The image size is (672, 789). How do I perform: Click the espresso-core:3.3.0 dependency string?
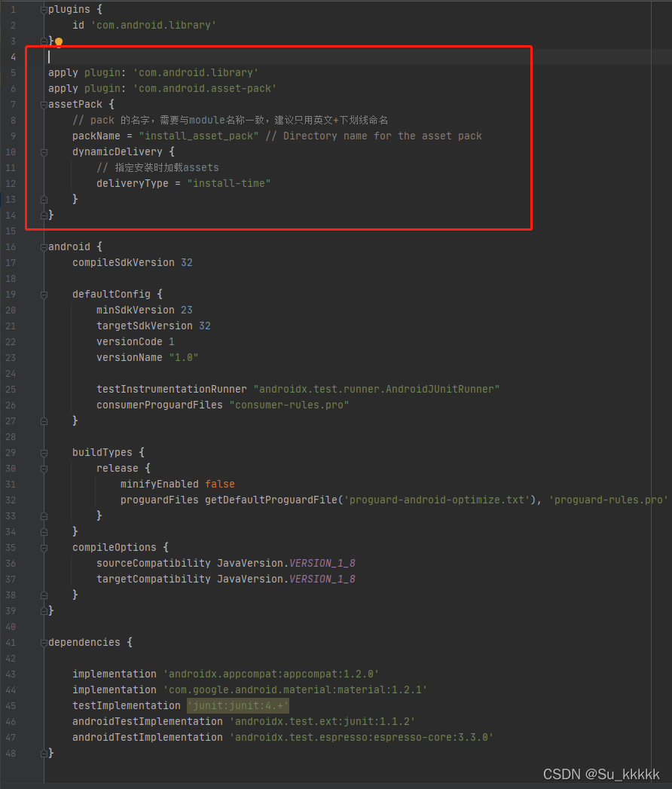coord(361,737)
